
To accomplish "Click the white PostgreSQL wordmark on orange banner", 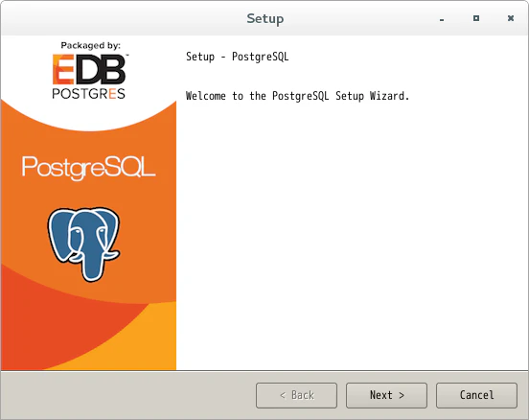I will pyautogui.click(x=89, y=167).
